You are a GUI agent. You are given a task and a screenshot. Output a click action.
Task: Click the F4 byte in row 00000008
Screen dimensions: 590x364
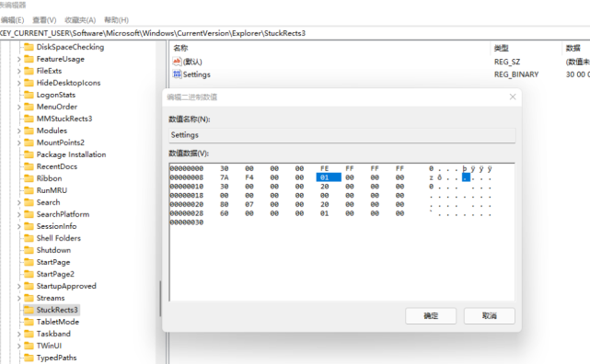pyautogui.click(x=249, y=177)
